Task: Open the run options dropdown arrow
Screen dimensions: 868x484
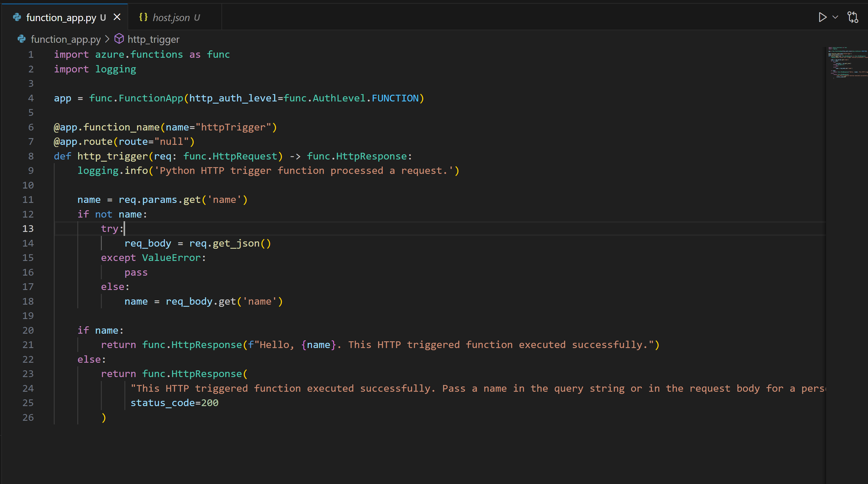Action: click(x=835, y=17)
